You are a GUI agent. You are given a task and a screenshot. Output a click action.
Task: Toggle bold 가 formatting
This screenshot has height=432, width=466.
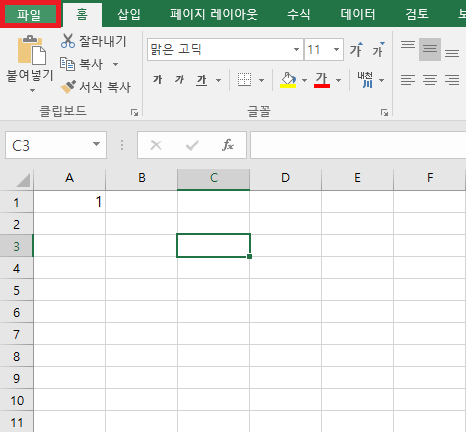click(x=157, y=80)
